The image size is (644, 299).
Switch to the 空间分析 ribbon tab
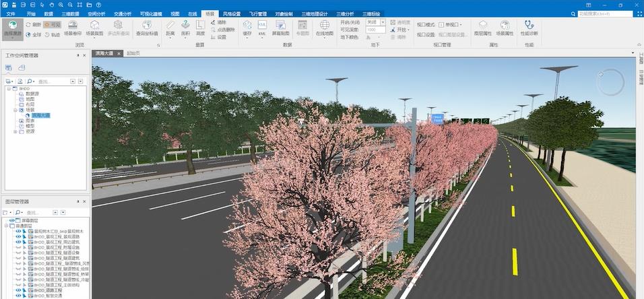pos(97,13)
